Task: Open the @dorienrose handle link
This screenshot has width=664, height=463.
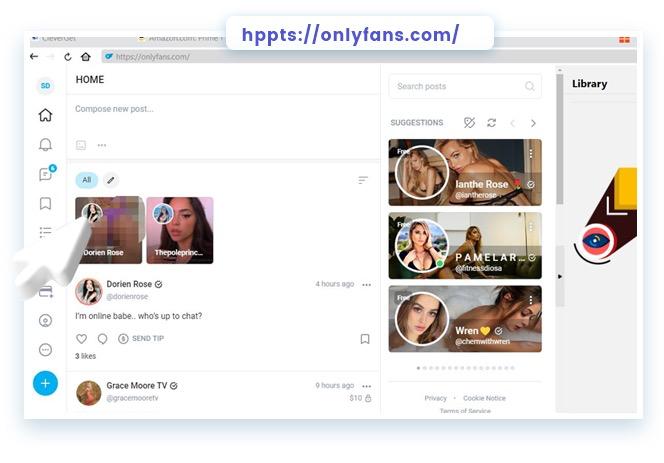Action: pos(127,297)
